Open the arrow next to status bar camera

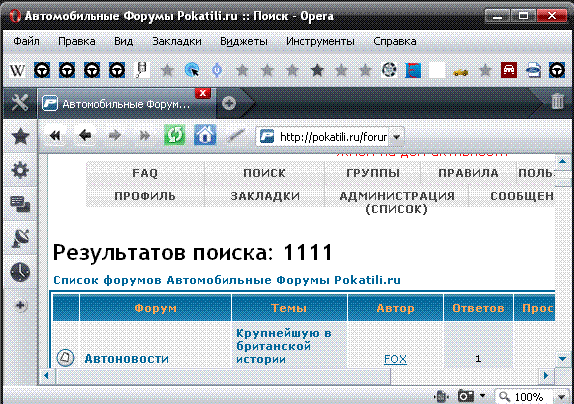point(482,396)
